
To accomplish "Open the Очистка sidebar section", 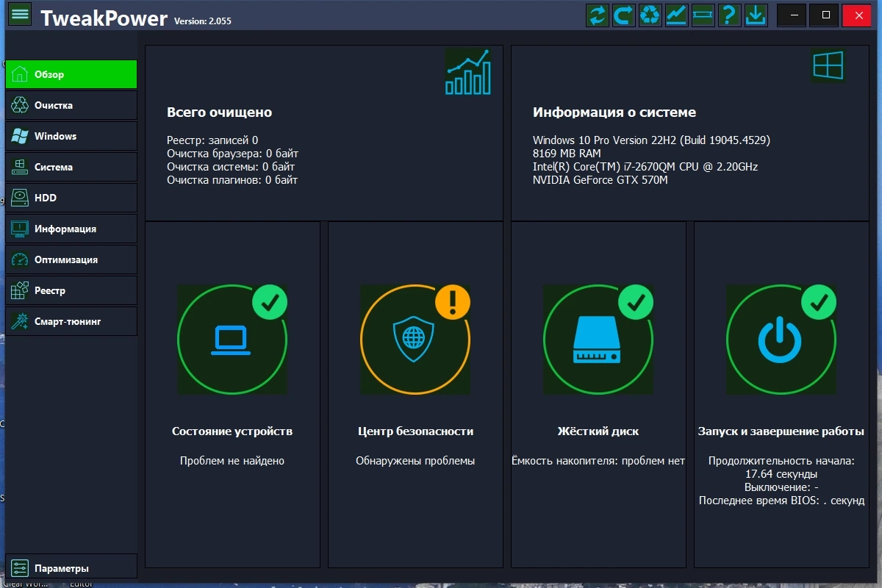I will point(71,105).
